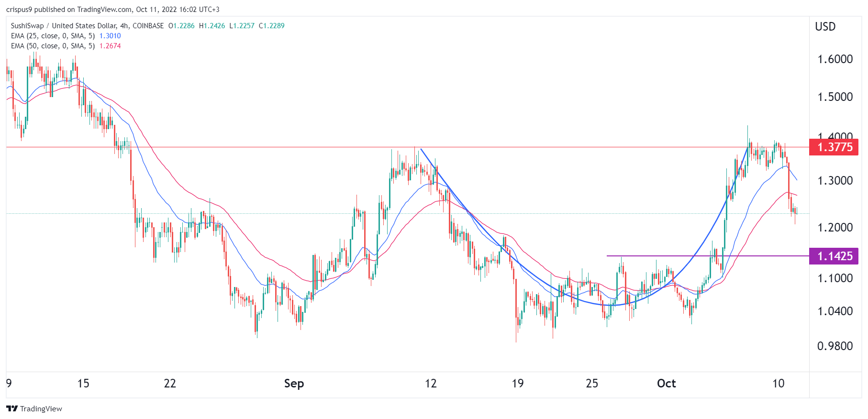Click the USD currency label
The height and width of the screenshot is (419, 868).
pyautogui.click(x=825, y=27)
